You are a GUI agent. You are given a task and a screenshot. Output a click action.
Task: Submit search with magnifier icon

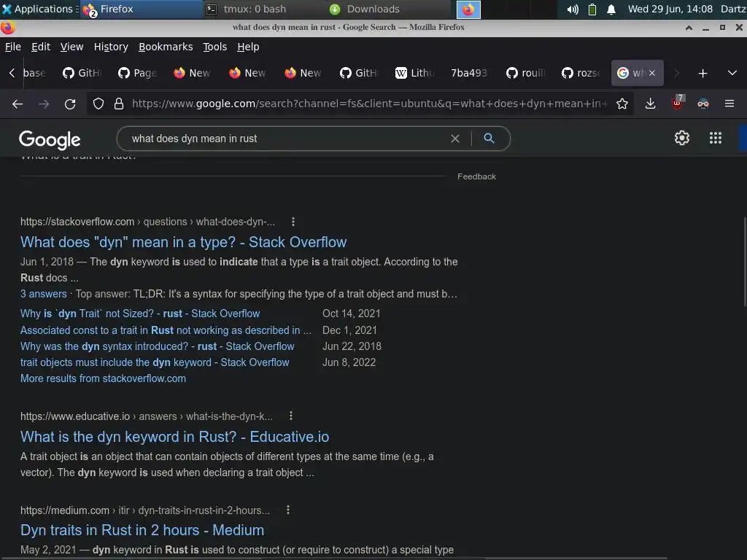pyautogui.click(x=489, y=138)
